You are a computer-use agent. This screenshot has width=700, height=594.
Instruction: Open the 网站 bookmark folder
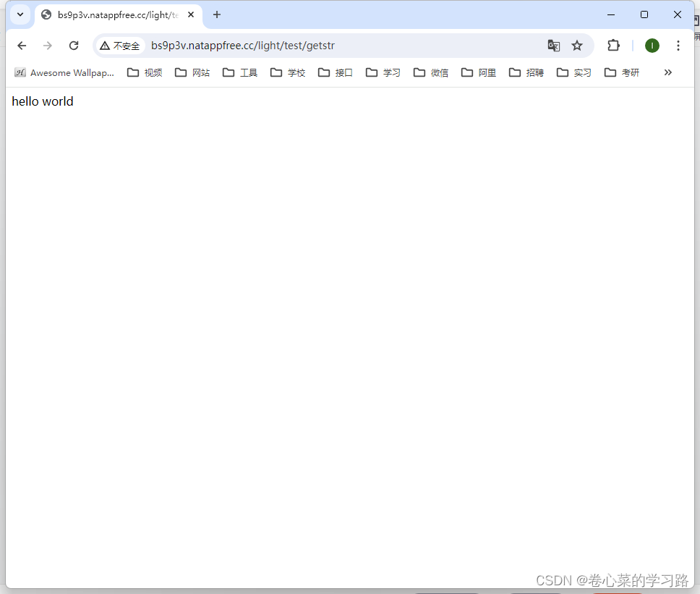(192, 73)
